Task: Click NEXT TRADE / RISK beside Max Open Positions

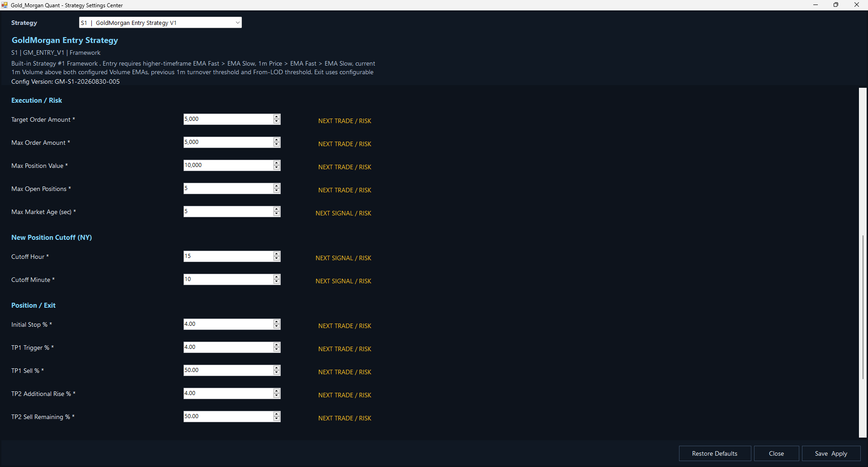Action: [344, 190]
